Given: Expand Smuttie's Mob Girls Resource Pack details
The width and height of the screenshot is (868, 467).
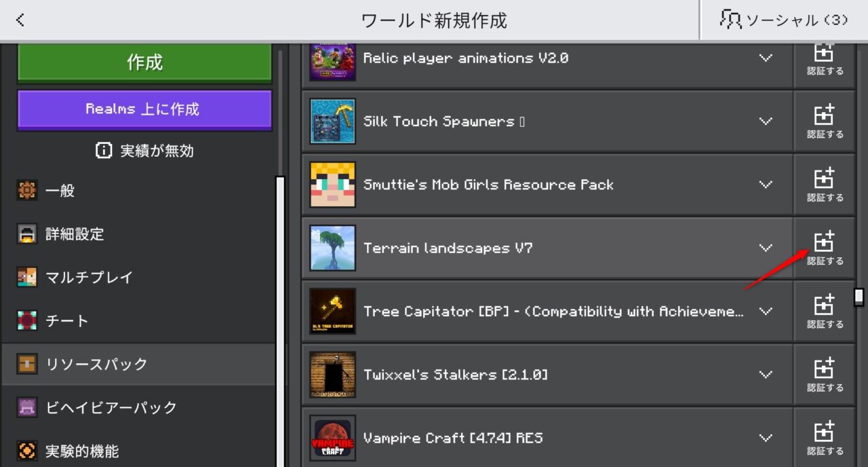Looking at the screenshot, I should point(766,185).
